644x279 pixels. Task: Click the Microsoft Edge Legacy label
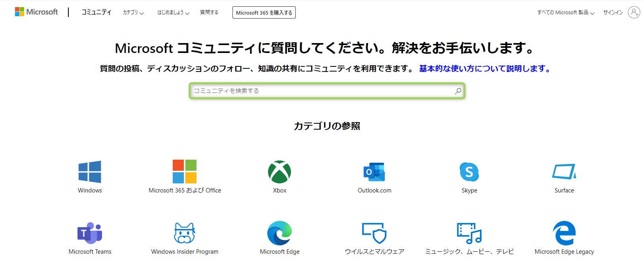pos(564,252)
